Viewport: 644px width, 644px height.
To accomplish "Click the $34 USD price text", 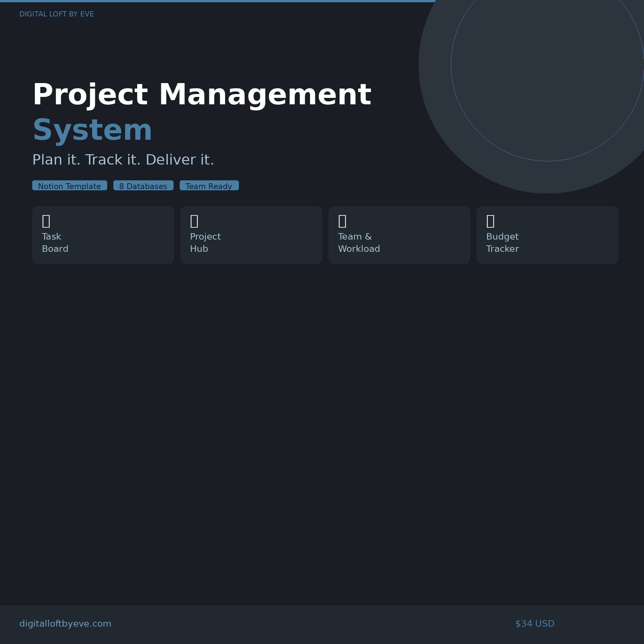I will coord(535,623).
